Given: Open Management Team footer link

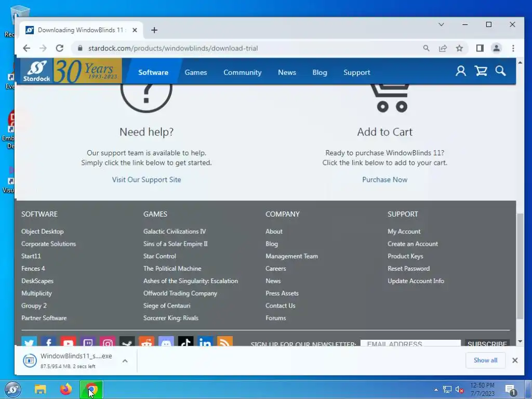Looking at the screenshot, I should pyautogui.click(x=292, y=256).
